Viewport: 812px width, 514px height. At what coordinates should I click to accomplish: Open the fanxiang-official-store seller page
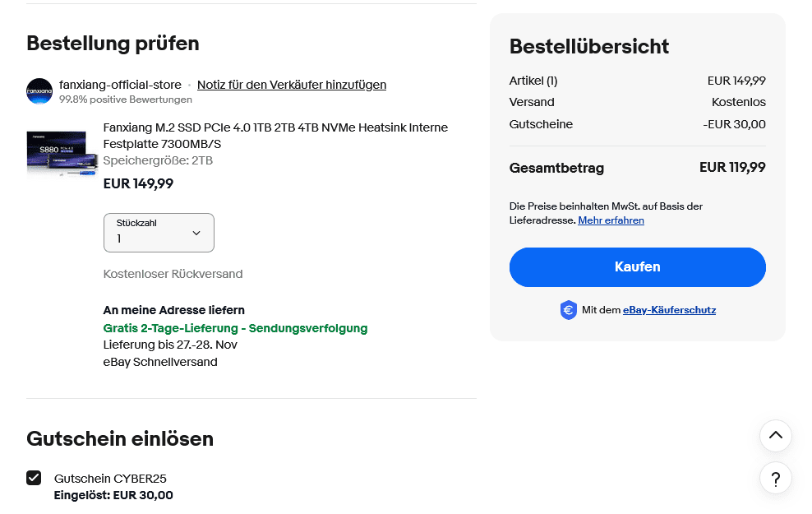click(x=120, y=85)
